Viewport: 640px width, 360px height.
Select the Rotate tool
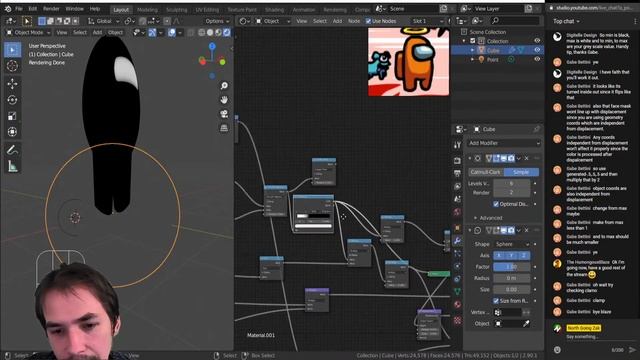[x=12, y=100]
